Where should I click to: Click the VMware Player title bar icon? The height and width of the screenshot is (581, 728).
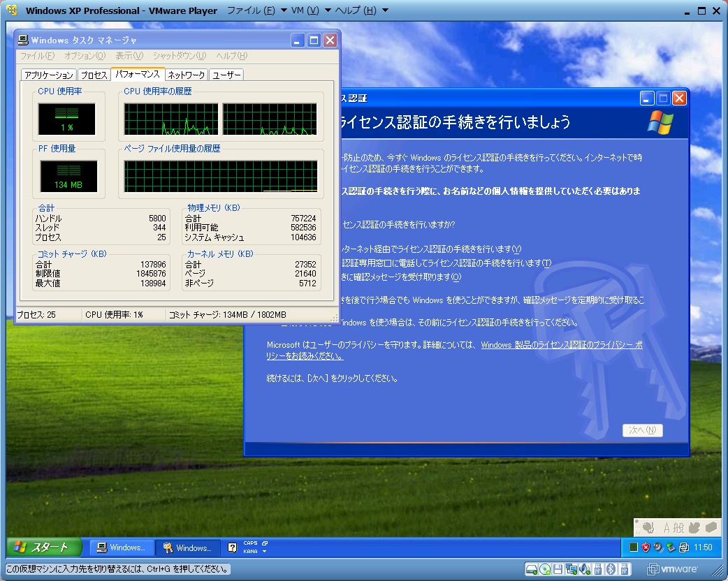[x=12, y=10]
